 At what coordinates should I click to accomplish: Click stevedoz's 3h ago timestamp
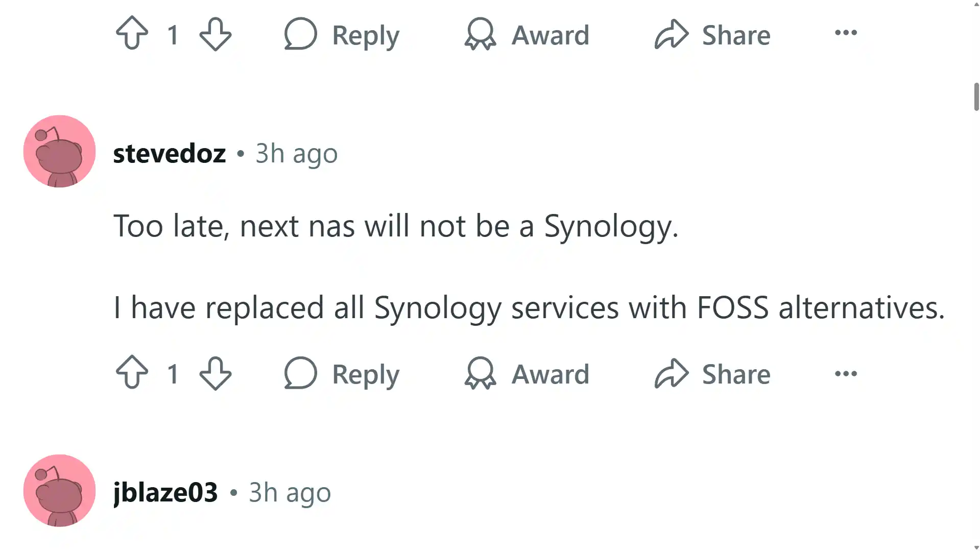pos(297,153)
